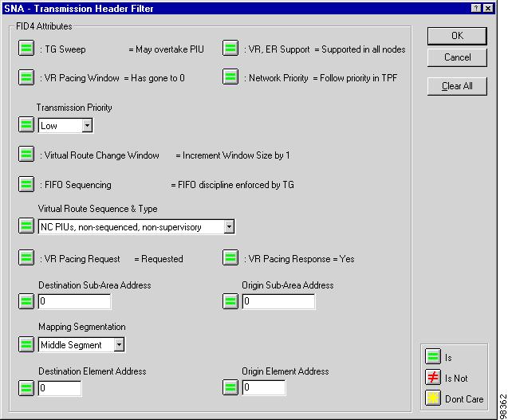The height and width of the screenshot is (420, 508).
Task: Toggle the TG Sweep match operator icon
Action: pos(26,49)
